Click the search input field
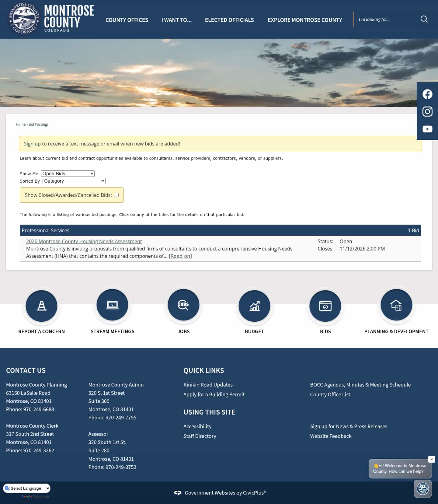 (x=386, y=19)
